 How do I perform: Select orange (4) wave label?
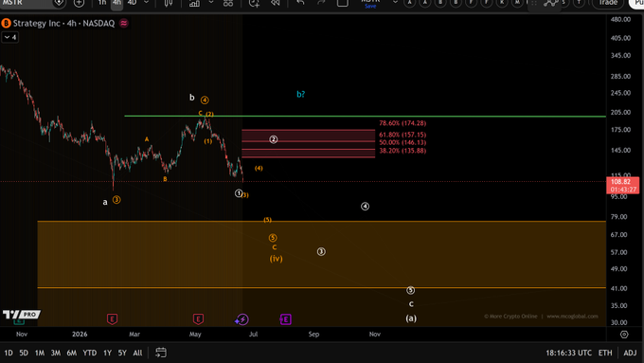tap(259, 168)
